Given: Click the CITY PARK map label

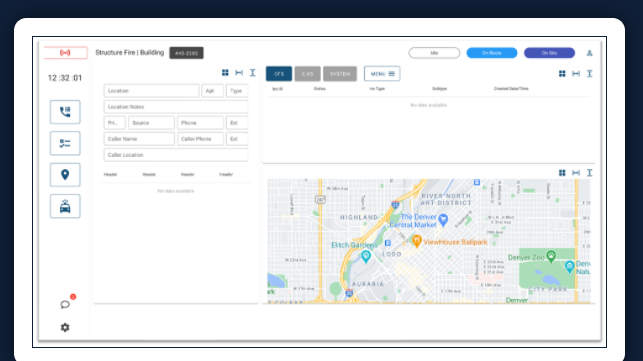Looking at the screenshot, I should (x=548, y=289).
